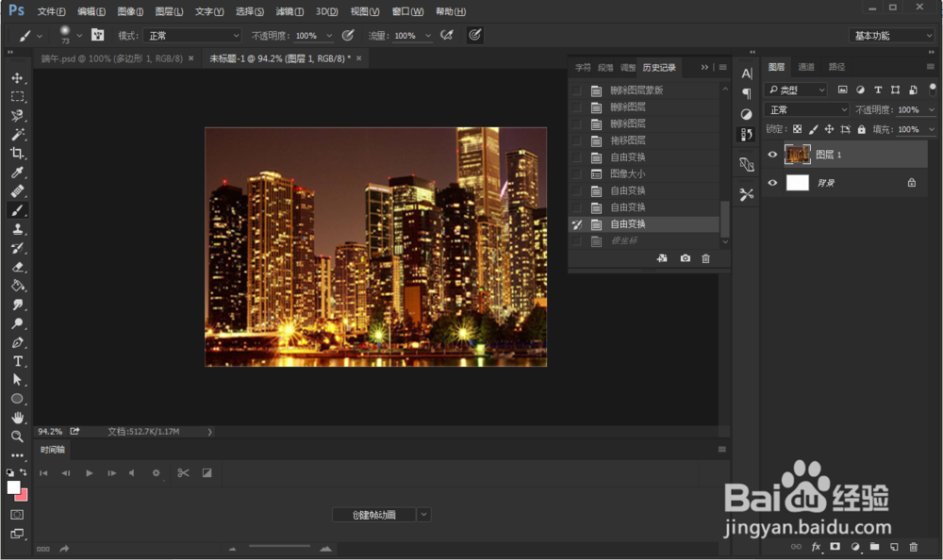This screenshot has width=943, height=560.
Task: Click 图层 1 layer thumbnail
Action: (x=798, y=155)
